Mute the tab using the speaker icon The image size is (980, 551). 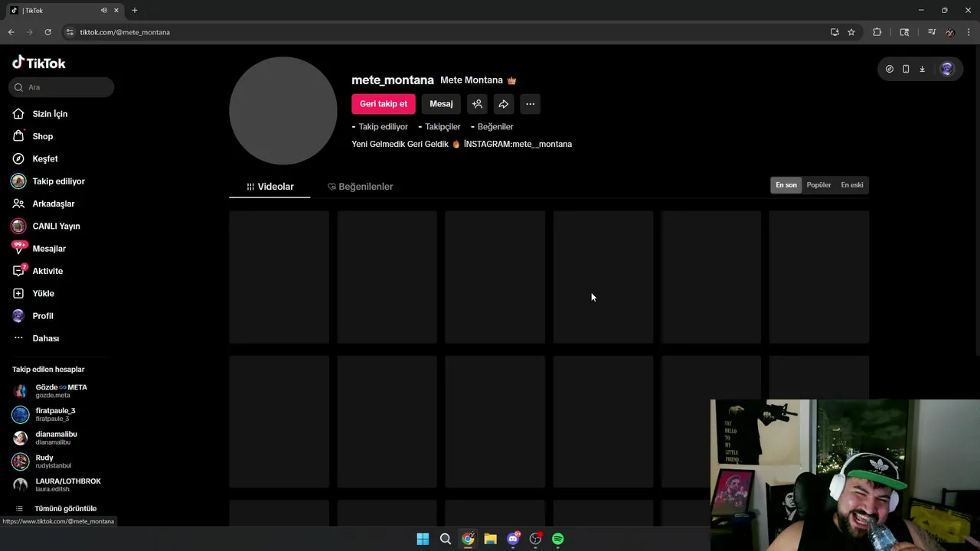[x=103, y=10]
